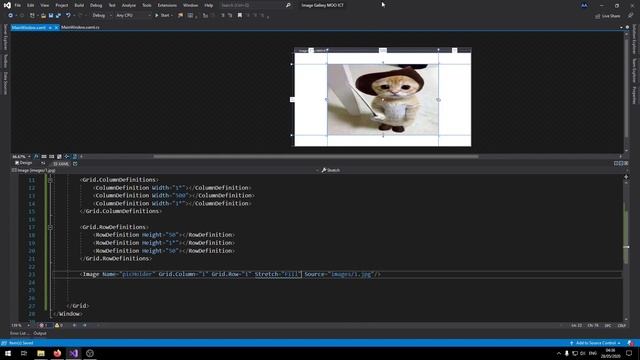Image resolution: width=640 pixels, height=360 pixels.
Task: Collapse the Grid.ColumnDefinitions code block
Action: coord(50,180)
